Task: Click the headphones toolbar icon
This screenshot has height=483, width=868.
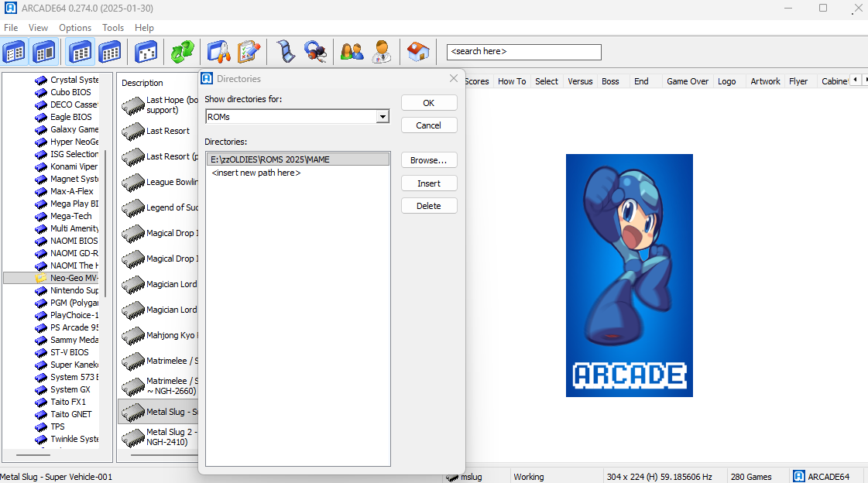Action: click(x=315, y=52)
